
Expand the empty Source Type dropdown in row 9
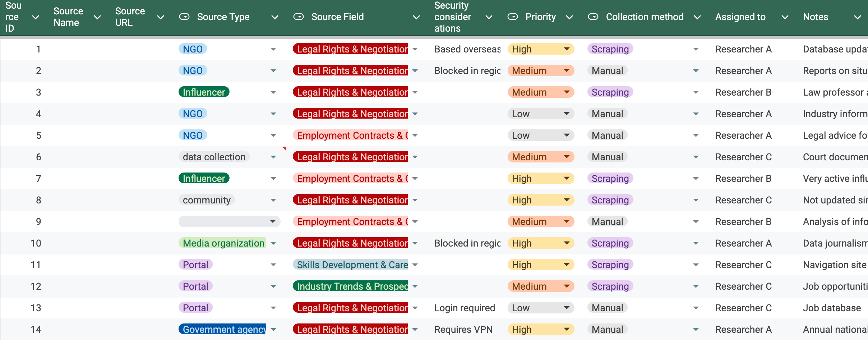point(273,221)
